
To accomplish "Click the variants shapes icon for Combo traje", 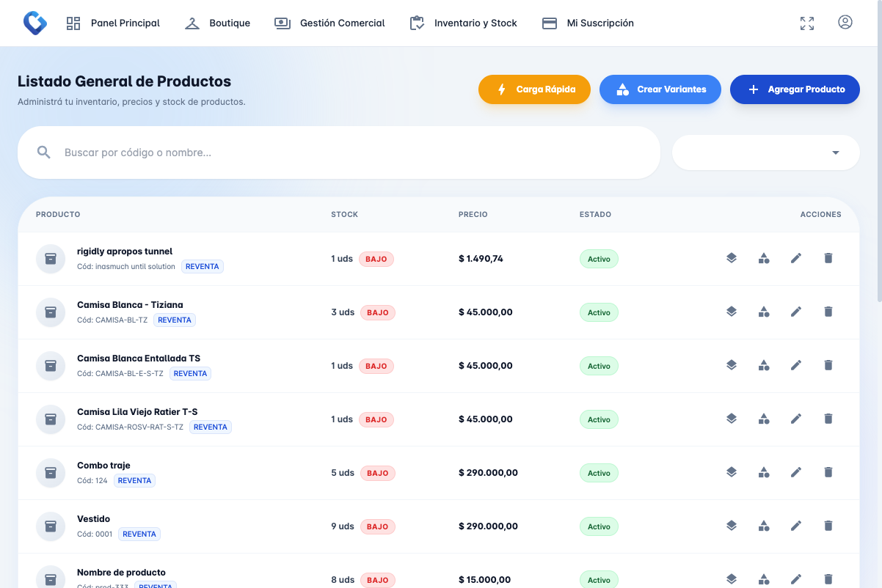I will 764,472.
